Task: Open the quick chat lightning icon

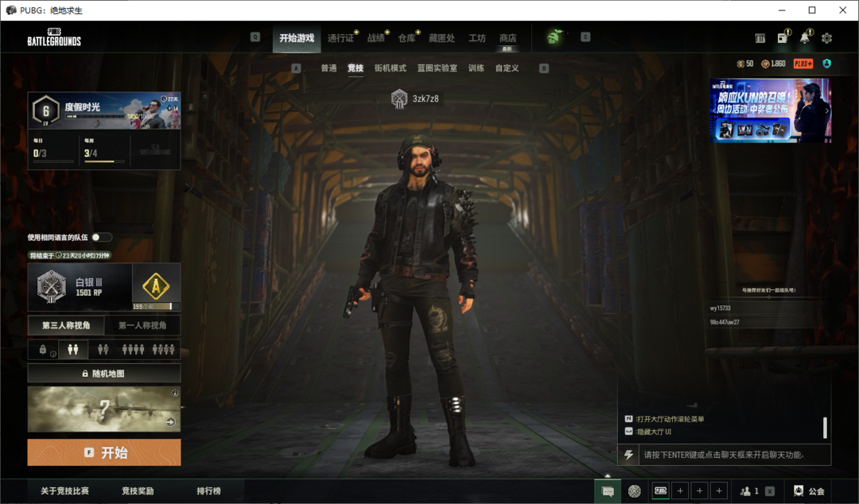Action: tap(628, 455)
